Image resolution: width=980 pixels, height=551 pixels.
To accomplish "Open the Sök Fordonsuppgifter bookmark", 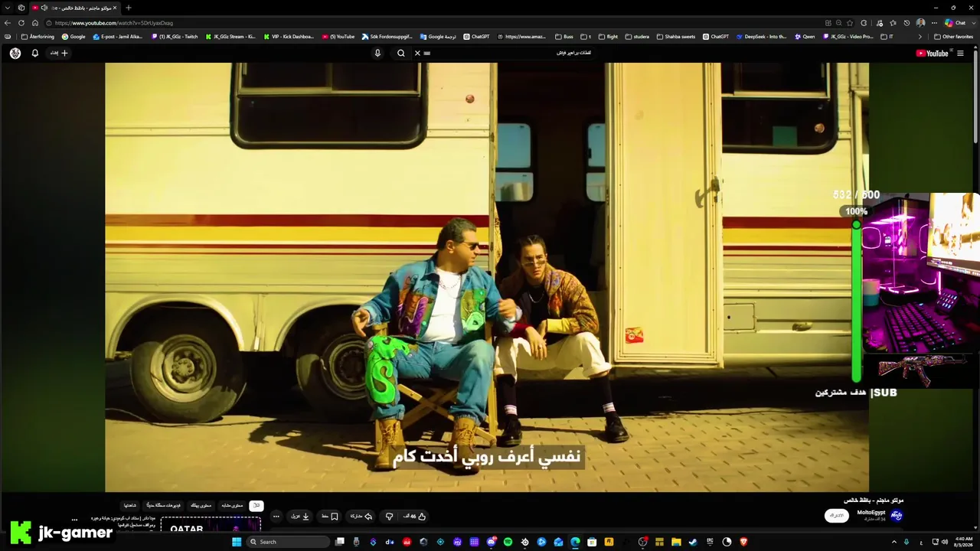I will click(387, 37).
